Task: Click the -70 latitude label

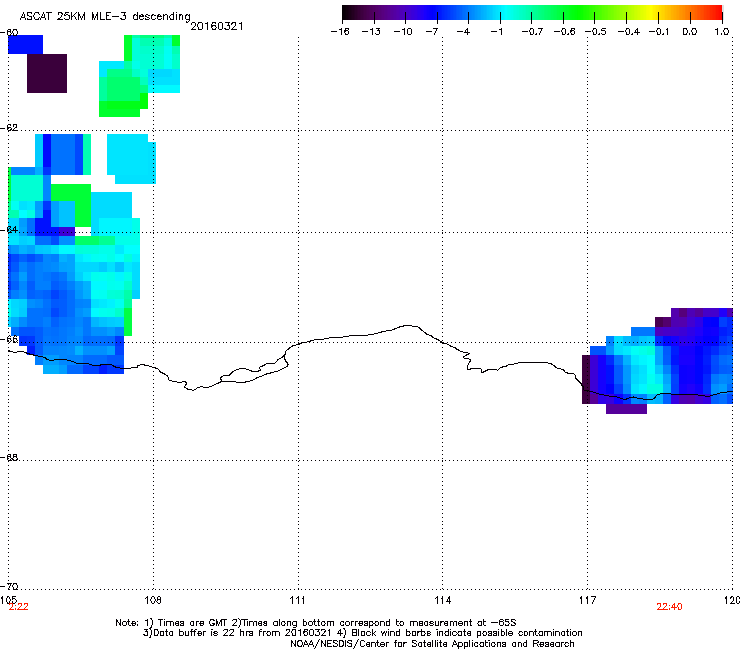Action: 9,586
